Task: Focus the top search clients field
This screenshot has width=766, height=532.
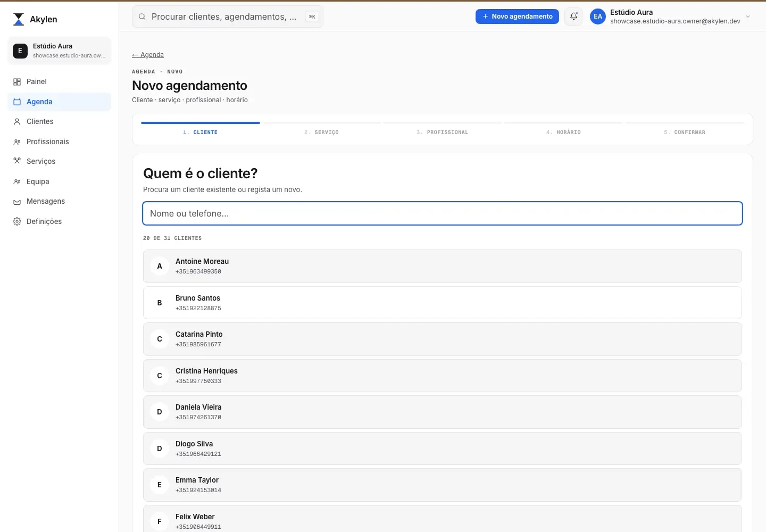Action: 228,17
